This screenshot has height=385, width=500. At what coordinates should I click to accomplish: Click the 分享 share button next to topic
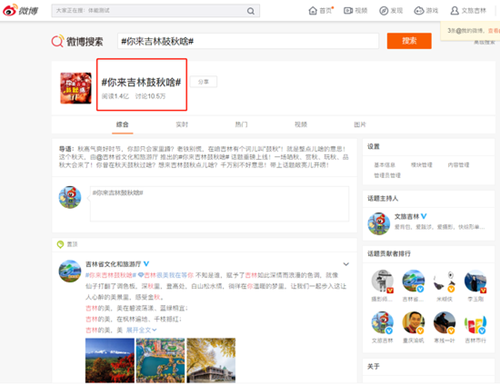coord(203,82)
